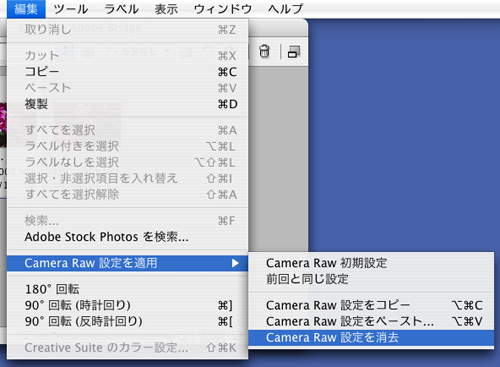Choose 前回と同じ設定
The height and width of the screenshot is (367, 500).
371,279
